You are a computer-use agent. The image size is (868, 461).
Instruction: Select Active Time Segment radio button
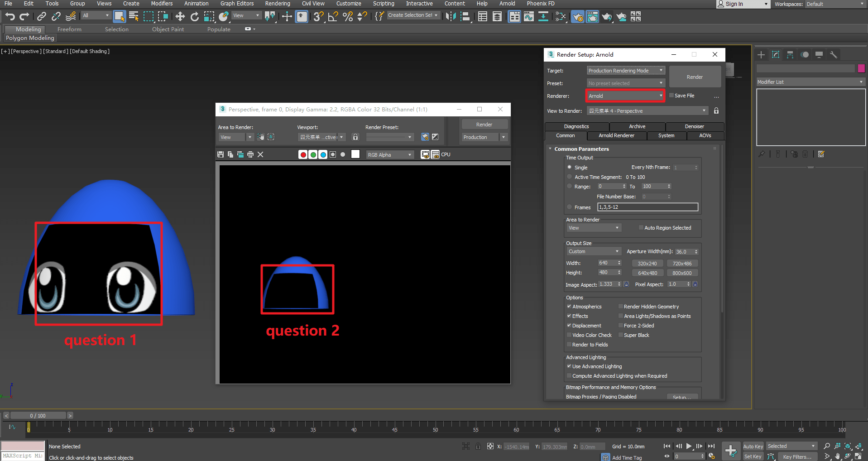(x=570, y=177)
